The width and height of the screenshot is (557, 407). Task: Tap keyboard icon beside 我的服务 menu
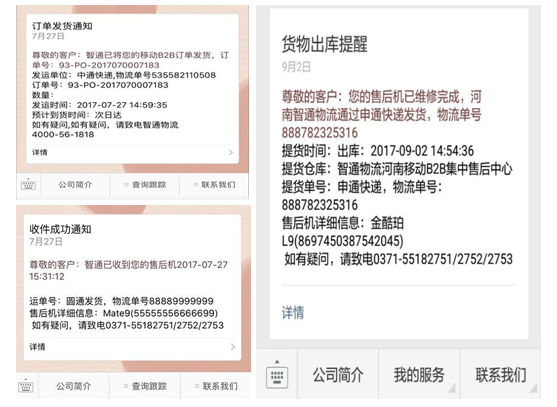(277, 374)
